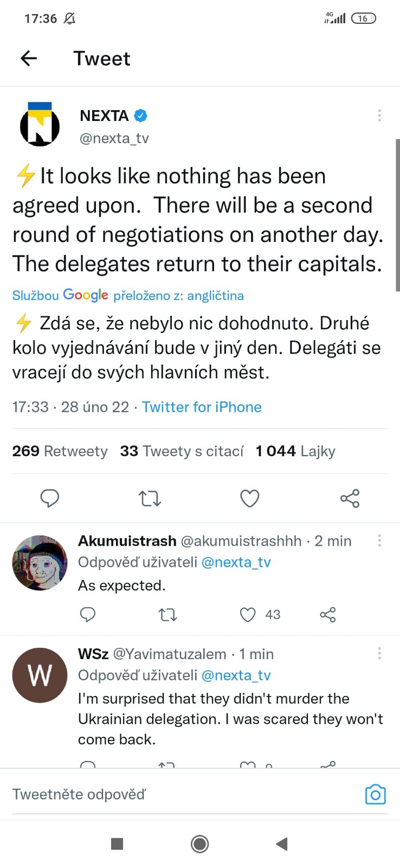Reply to Akumuistrash comment
The height and width of the screenshot is (868, 400).
[x=88, y=615]
